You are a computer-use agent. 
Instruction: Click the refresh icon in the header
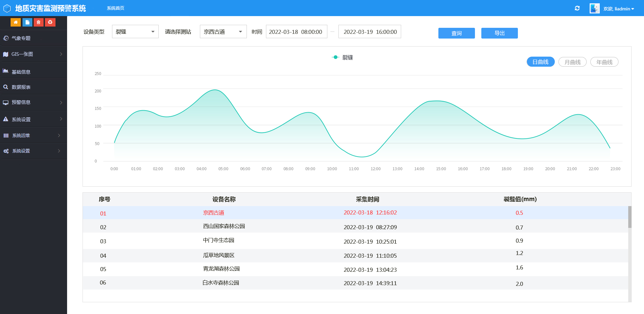click(x=577, y=8)
